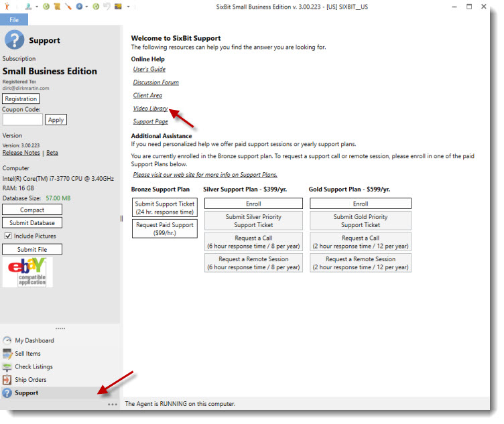Click Submit Gold Priority Support Ticket
504x424 pixels.
pos(361,221)
